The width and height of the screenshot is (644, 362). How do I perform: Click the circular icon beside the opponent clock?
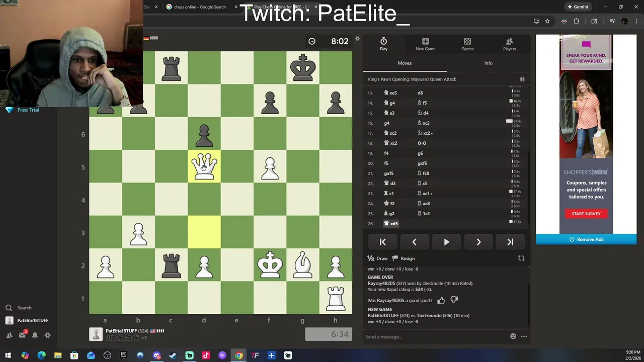tap(312, 41)
